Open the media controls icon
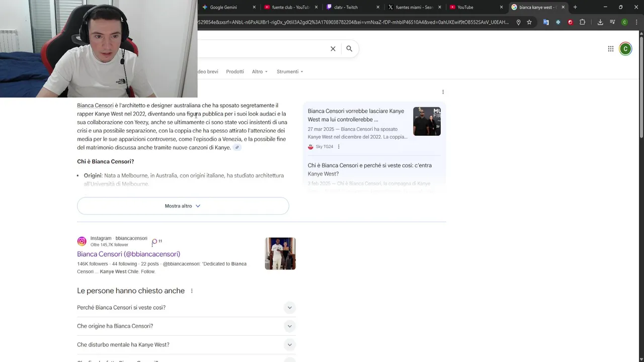The height and width of the screenshot is (362, 644). [612, 22]
